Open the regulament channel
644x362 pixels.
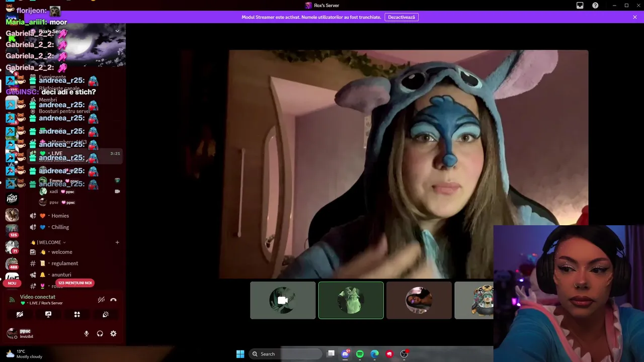(x=64, y=263)
